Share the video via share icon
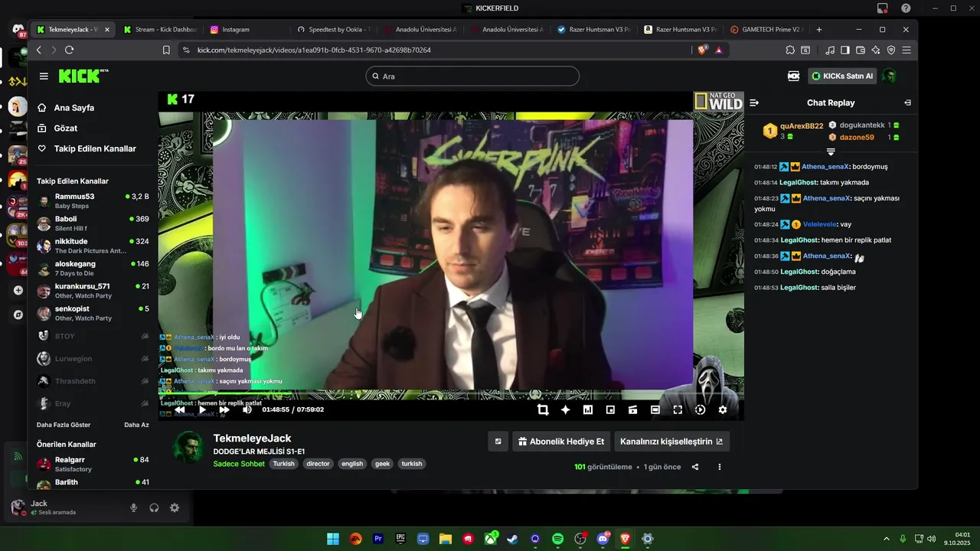This screenshot has height=551, width=980. [695, 467]
